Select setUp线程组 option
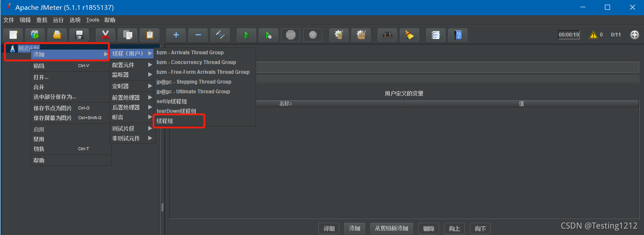The width and height of the screenshot is (644, 235). tap(205, 101)
